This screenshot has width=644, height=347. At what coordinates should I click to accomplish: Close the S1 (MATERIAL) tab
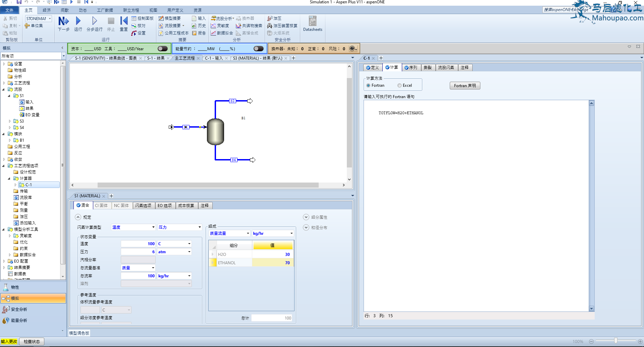coord(104,196)
